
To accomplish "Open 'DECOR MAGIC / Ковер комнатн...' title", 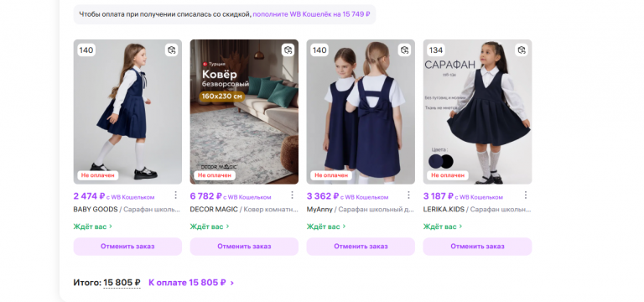I will point(244,209).
